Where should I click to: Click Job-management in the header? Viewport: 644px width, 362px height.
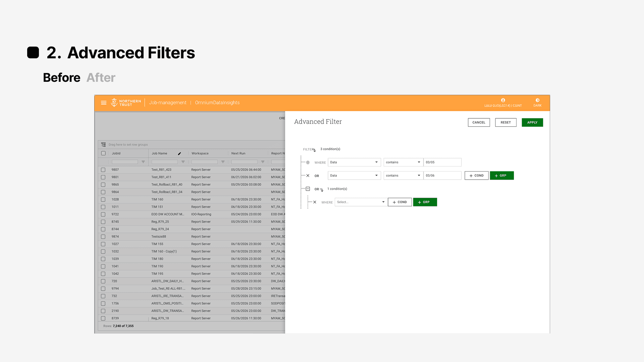168,103
